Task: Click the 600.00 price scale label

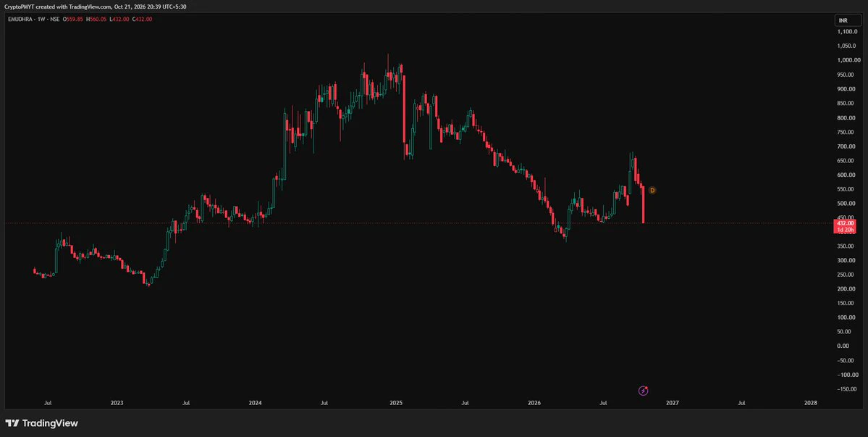Action: [847, 175]
